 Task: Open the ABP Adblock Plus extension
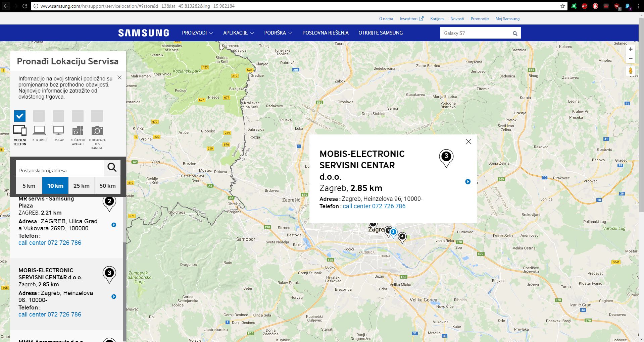[x=585, y=6]
